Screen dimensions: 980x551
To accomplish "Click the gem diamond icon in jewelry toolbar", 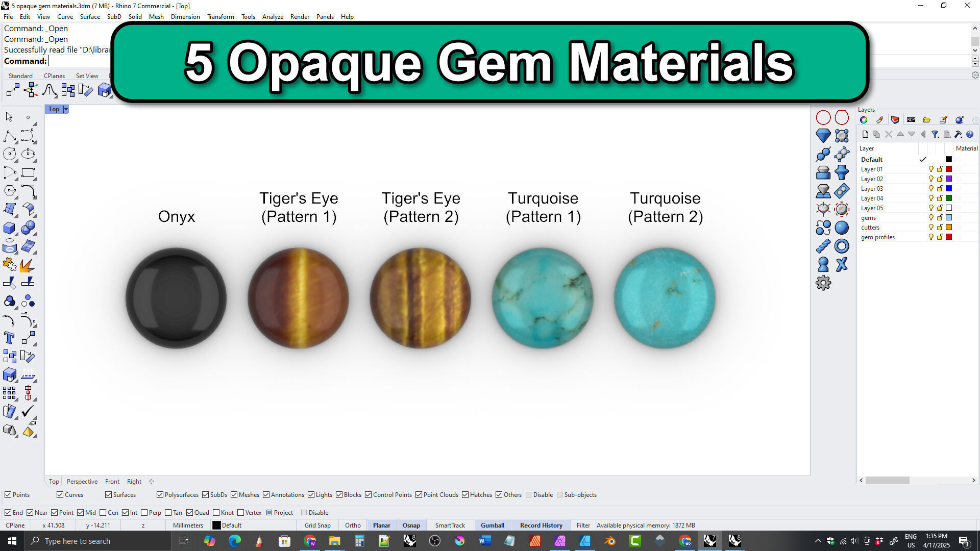I will (x=823, y=136).
